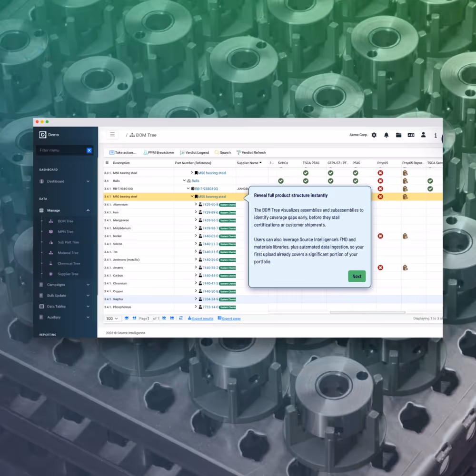Viewport: 476px width, 476px height.
Task: Click the horizontal scrollbar under the grid
Action: [367, 312]
